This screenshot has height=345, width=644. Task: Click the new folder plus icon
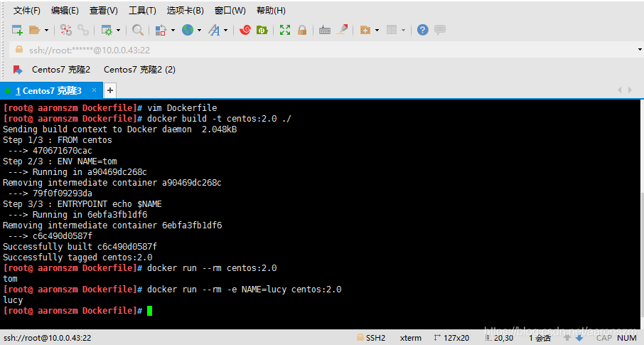[365, 30]
